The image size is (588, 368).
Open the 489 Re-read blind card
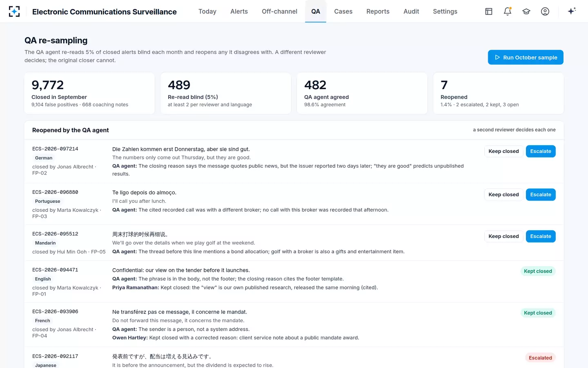226,93
